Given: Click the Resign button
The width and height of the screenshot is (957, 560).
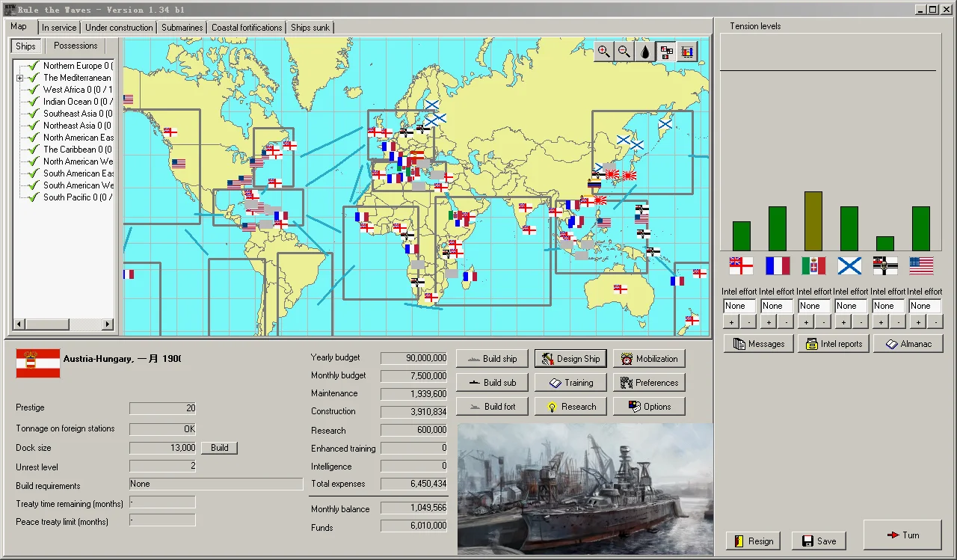Looking at the screenshot, I should tap(753, 541).
